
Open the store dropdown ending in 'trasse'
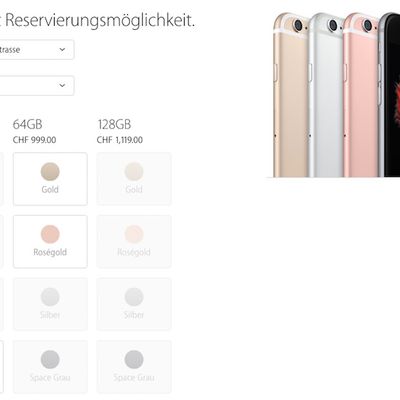pos(35,50)
